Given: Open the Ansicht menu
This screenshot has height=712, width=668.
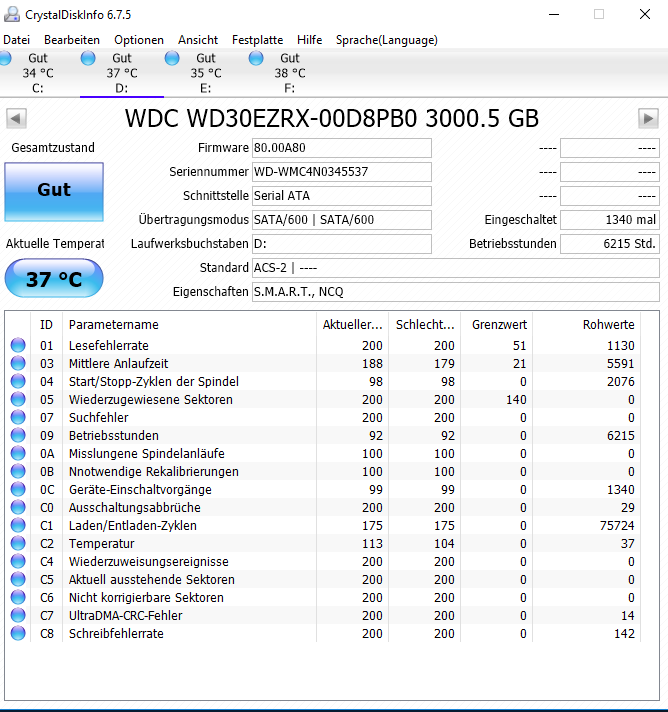Looking at the screenshot, I should 198,40.
